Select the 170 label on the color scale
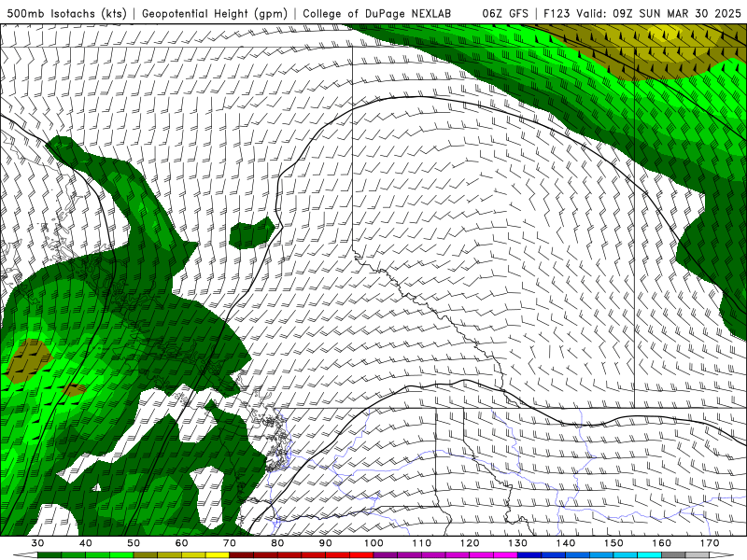 [x=710, y=543]
